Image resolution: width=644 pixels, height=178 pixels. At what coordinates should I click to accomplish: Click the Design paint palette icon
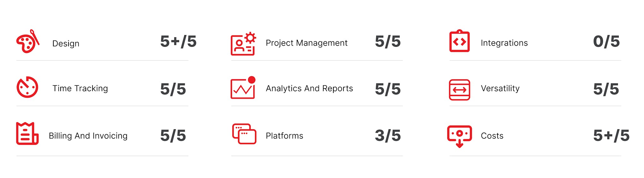coord(28,41)
